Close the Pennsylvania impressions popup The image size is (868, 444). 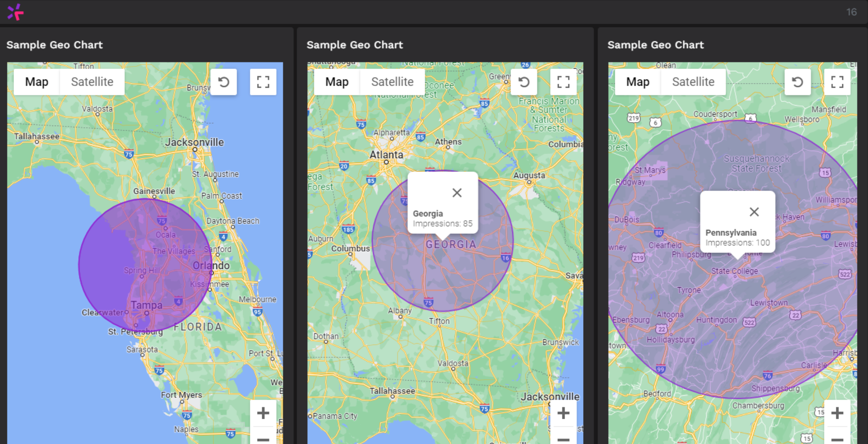tap(754, 212)
